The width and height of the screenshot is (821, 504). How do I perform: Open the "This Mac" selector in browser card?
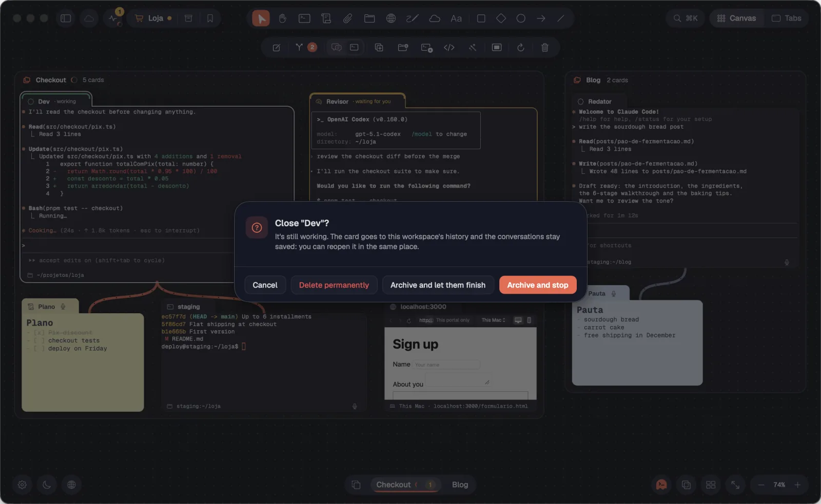tap(493, 320)
